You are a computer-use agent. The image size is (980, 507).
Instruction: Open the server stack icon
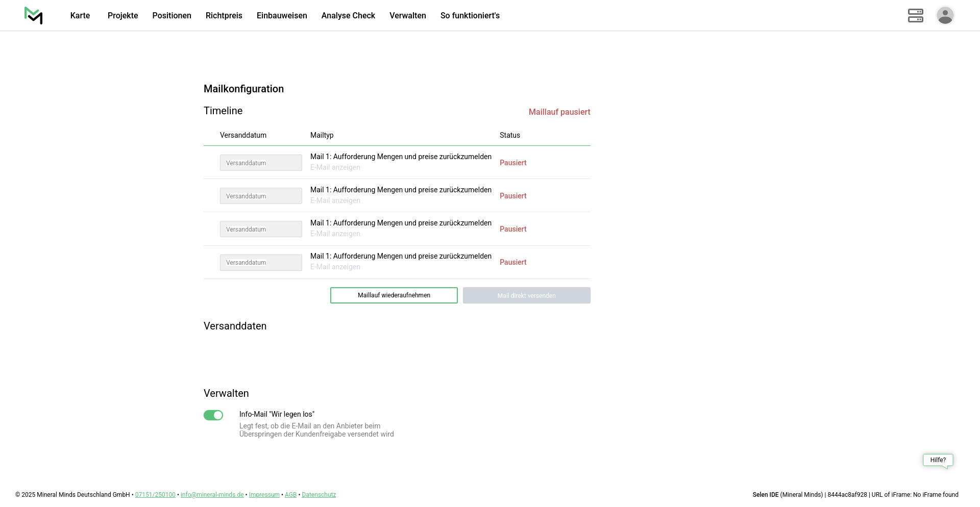(915, 15)
